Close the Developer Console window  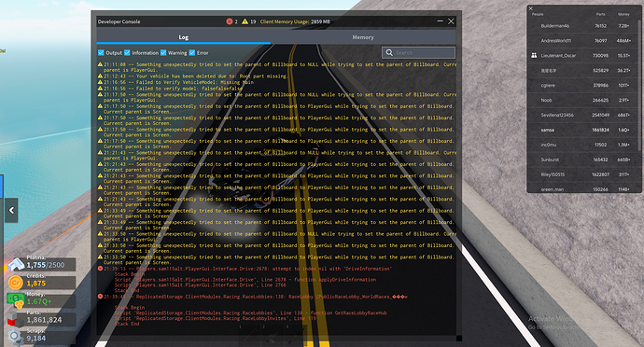tap(451, 21)
